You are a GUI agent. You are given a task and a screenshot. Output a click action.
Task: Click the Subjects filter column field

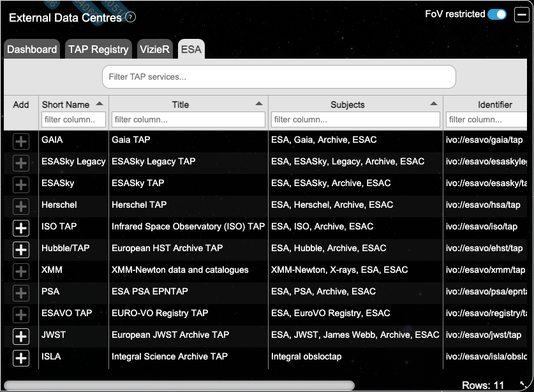coord(355,120)
